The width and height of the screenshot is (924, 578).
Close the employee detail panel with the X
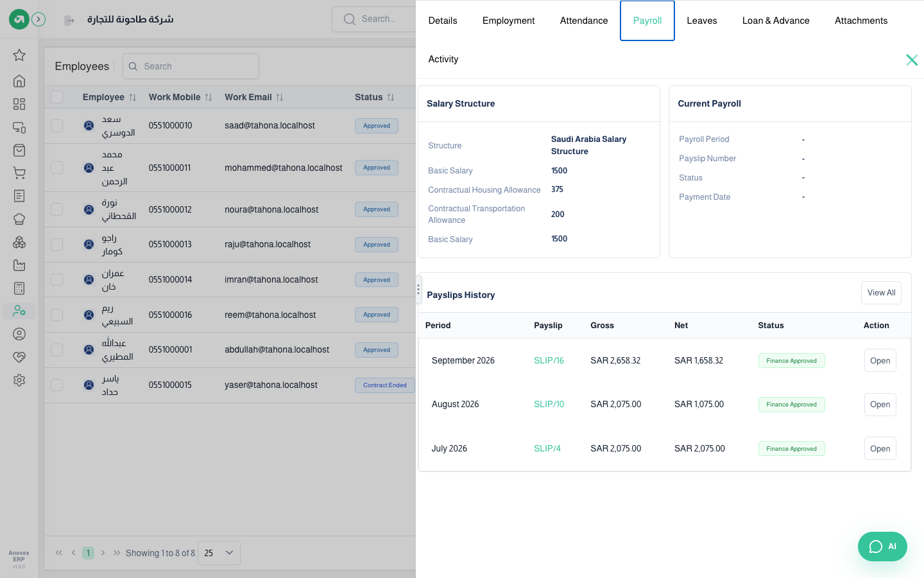click(x=912, y=60)
